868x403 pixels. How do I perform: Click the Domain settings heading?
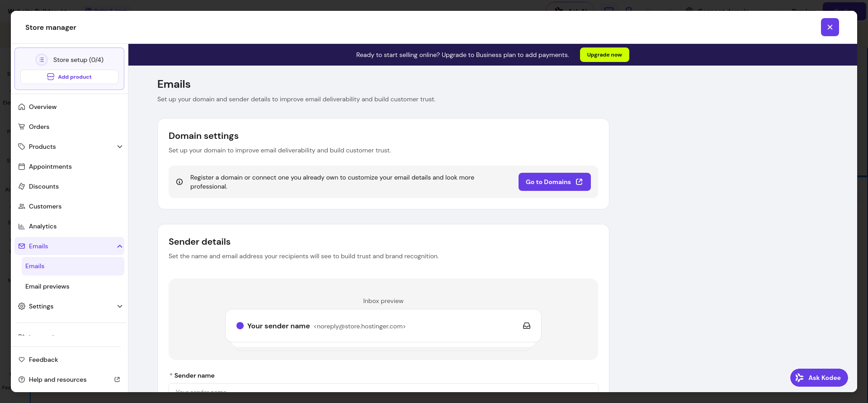(x=203, y=136)
